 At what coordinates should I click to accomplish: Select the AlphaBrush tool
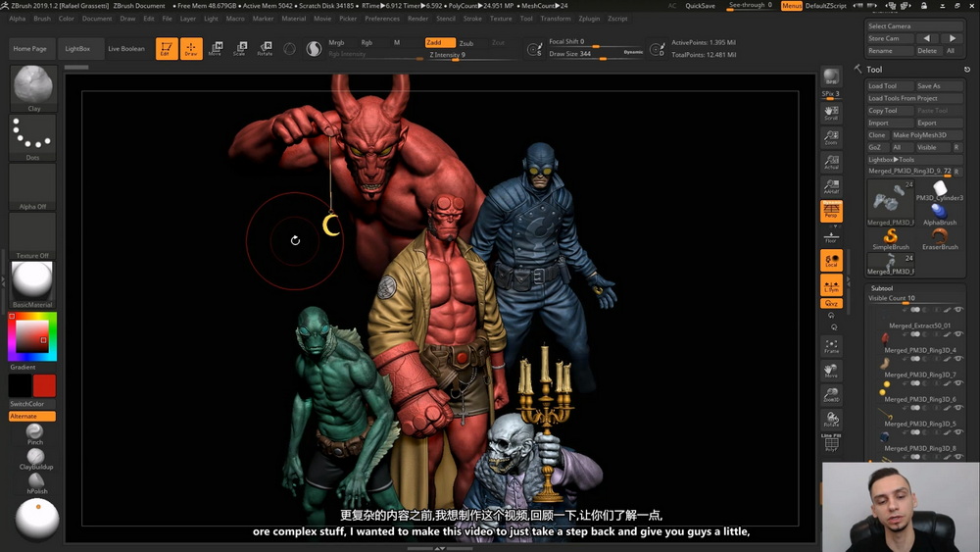pos(940,215)
